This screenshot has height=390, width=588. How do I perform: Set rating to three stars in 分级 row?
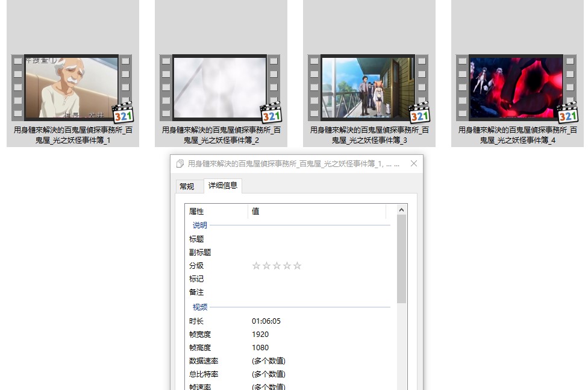(x=277, y=266)
